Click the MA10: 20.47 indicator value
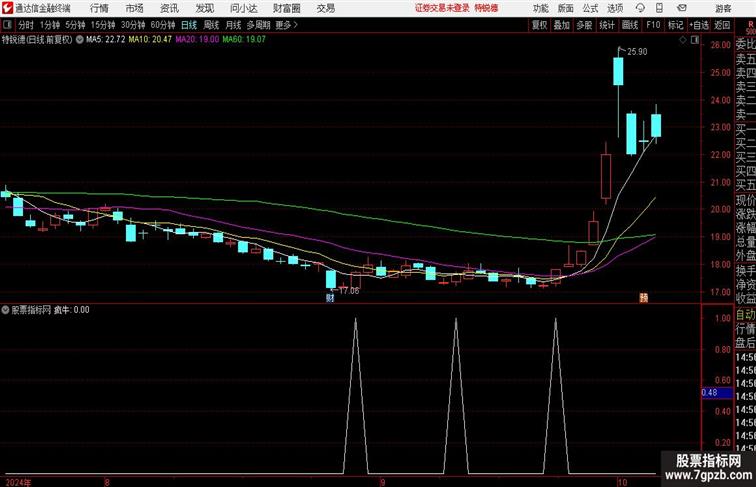The image size is (756, 487). (150, 40)
